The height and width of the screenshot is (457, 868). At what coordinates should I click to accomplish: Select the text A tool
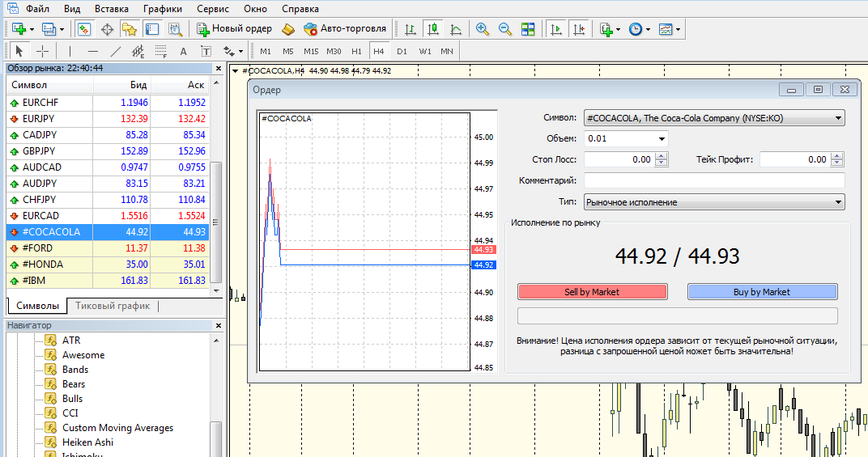point(183,52)
